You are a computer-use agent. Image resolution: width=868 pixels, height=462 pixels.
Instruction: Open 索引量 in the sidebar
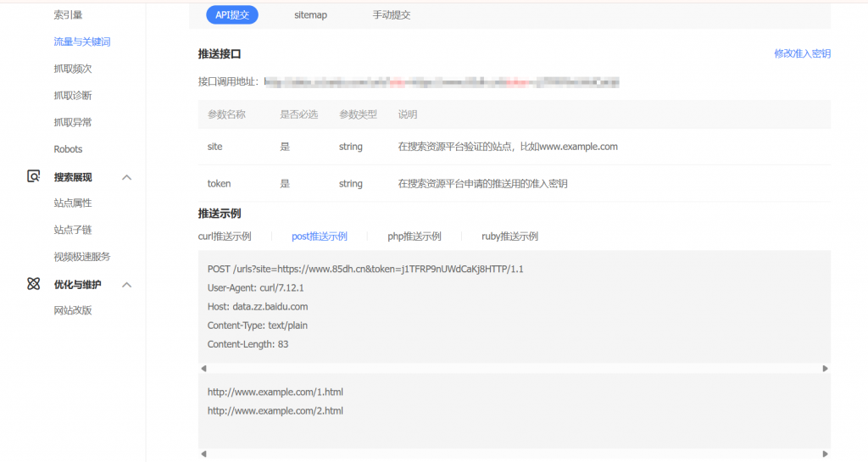point(68,15)
